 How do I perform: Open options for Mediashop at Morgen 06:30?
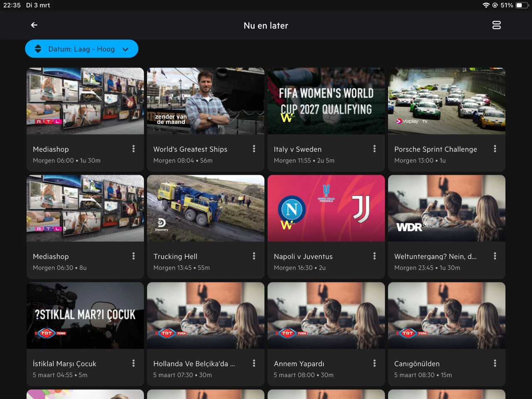pos(133,256)
